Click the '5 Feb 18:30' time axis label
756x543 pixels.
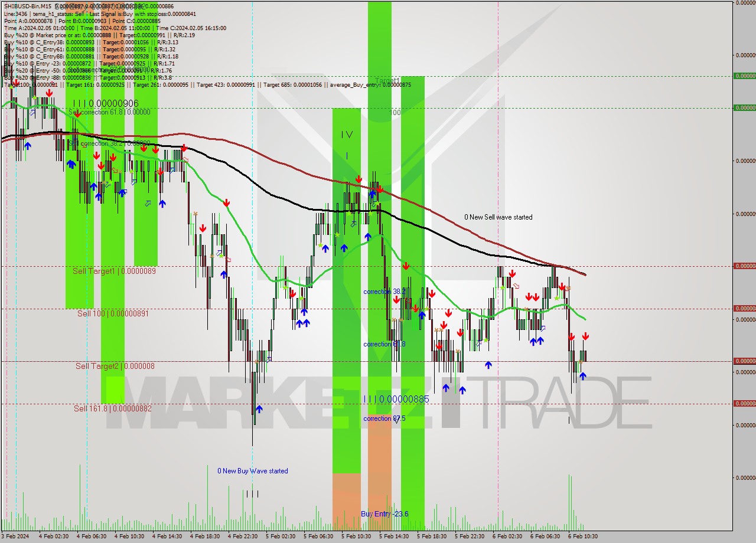click(x=431, y=537)
